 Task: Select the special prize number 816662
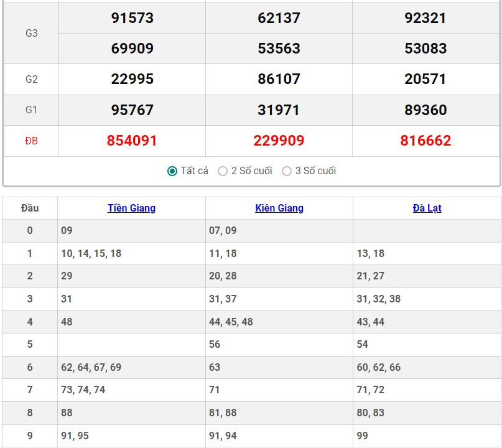tap(425, 141)
